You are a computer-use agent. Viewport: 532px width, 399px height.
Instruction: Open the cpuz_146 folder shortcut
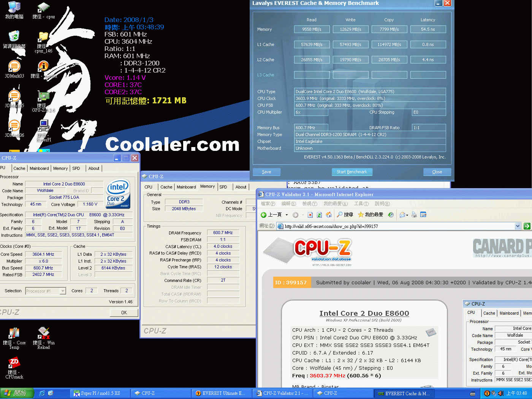pyautogui.click(x=43, y=42)
